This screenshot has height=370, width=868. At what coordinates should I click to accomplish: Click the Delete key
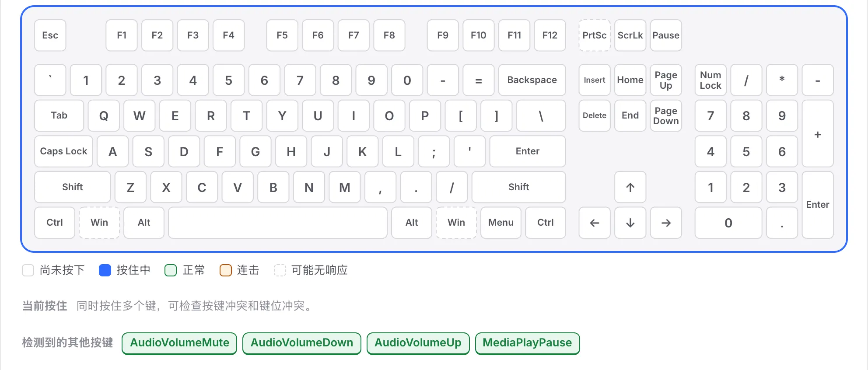pos(595,115)
